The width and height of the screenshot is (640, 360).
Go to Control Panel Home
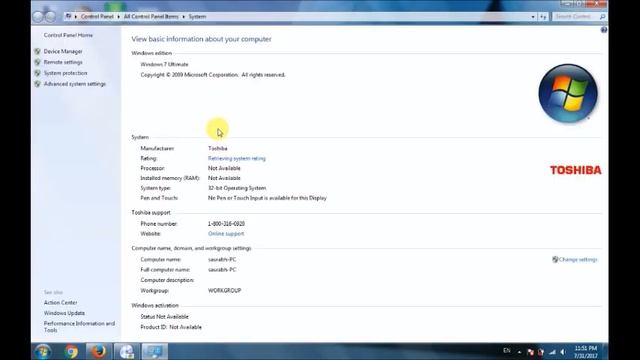click(68, 35)
